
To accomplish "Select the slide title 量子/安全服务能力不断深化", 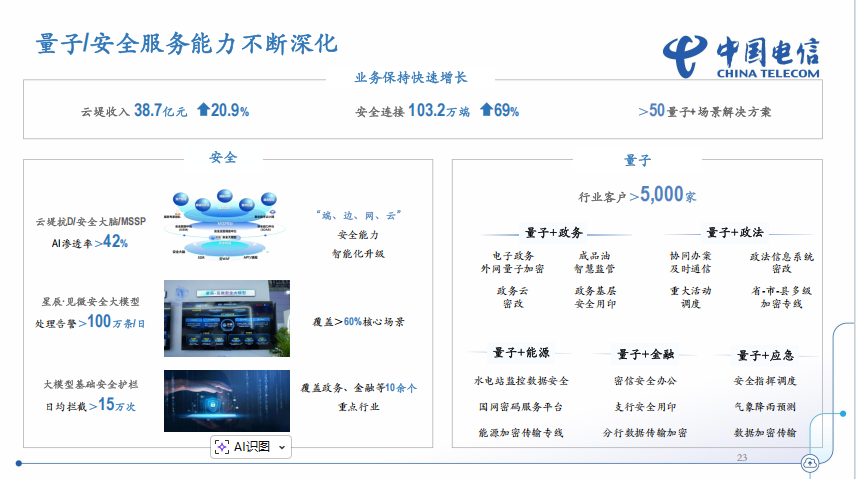I will point(187,45).
